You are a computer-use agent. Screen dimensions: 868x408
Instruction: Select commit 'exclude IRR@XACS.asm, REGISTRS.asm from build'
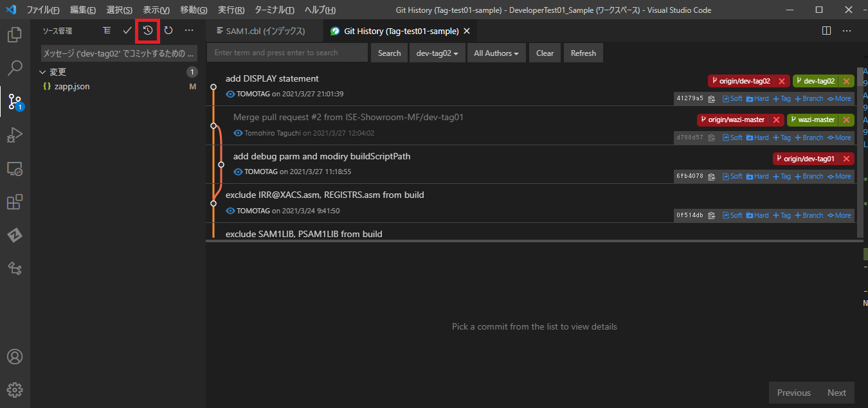[325, 195]
